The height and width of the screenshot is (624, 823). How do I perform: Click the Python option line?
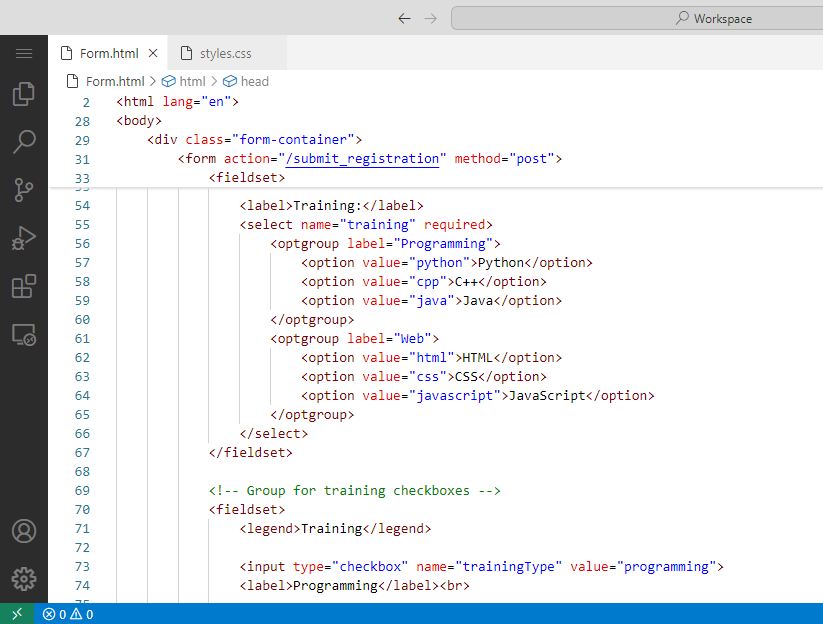coord(447,262)
